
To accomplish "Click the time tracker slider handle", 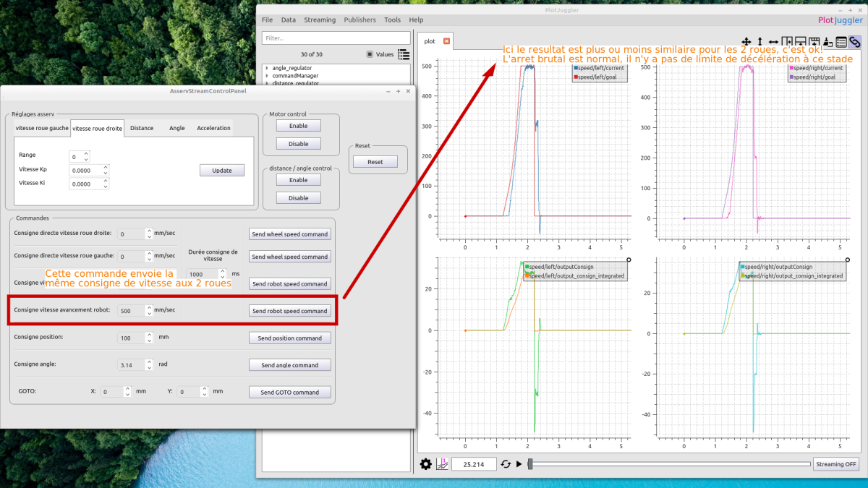I will coord(530,464).
